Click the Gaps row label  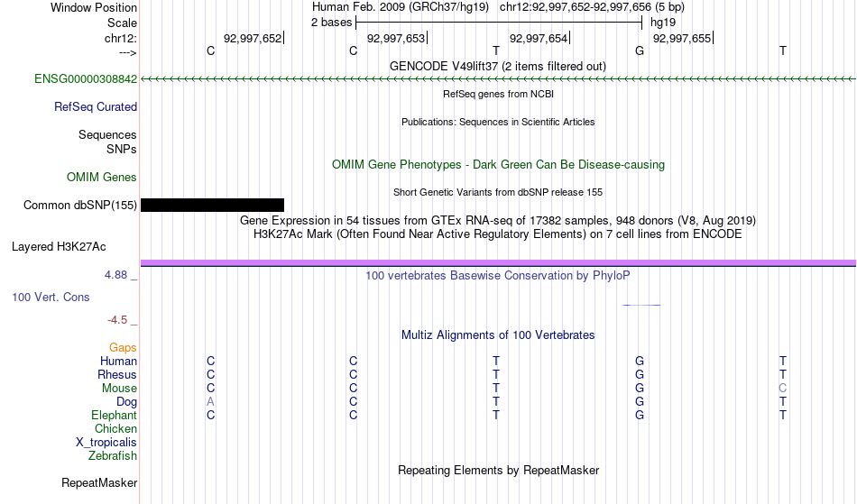pyautogui.click(x=123, y=348)
